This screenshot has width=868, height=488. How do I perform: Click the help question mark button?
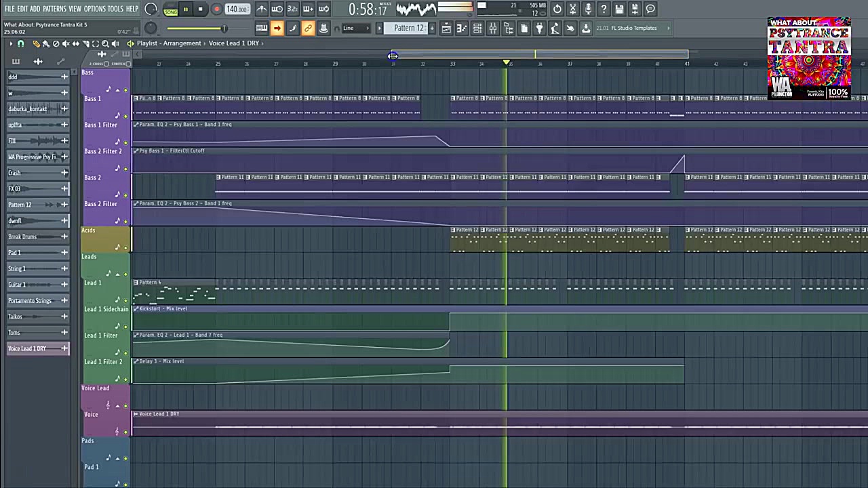point(604,8)
